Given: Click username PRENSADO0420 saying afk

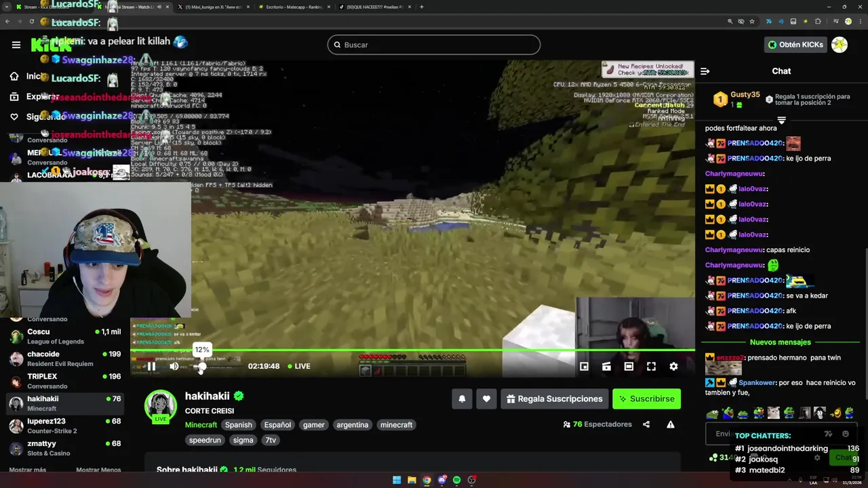Looking at the screenshot, I should coord(755,311).
